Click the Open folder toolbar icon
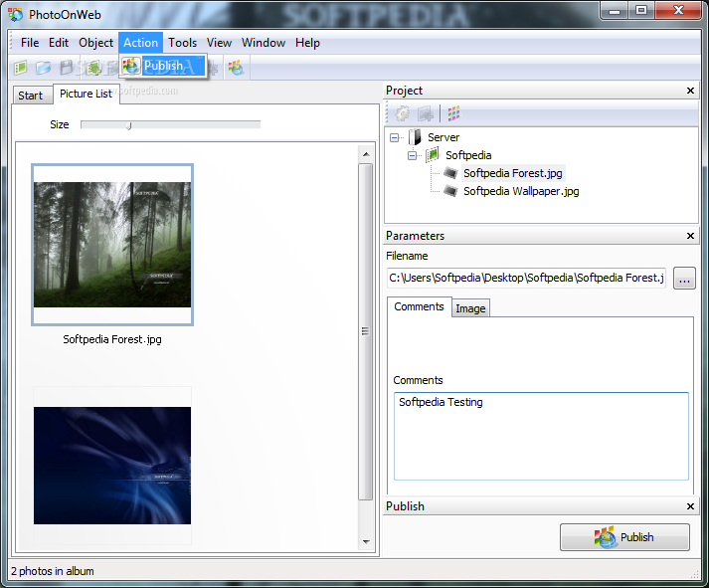 click(44, 68)
